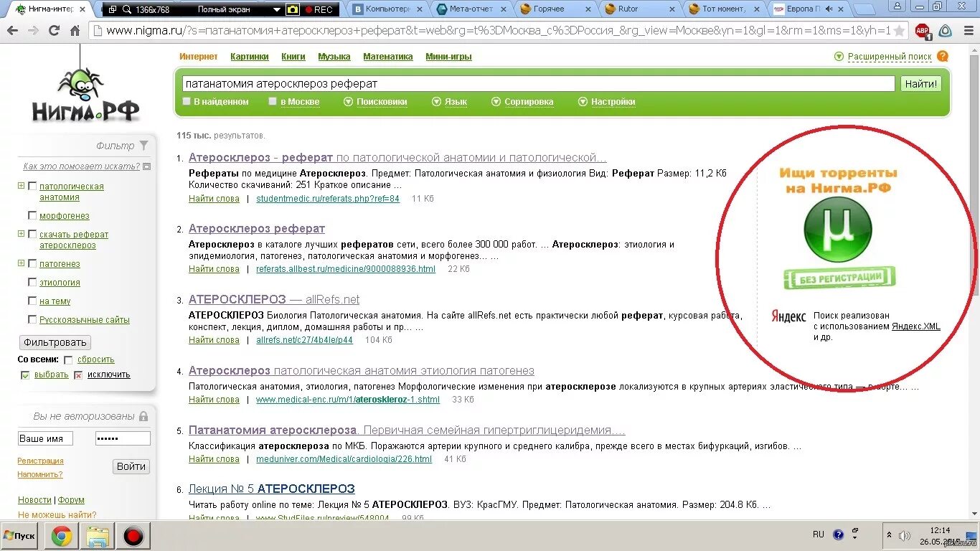The width and height of the screenshot is (980, 551).
Task: Expand the 'скачать реферат атеросклероз' plus sign
Action: [x=22, y=234]
